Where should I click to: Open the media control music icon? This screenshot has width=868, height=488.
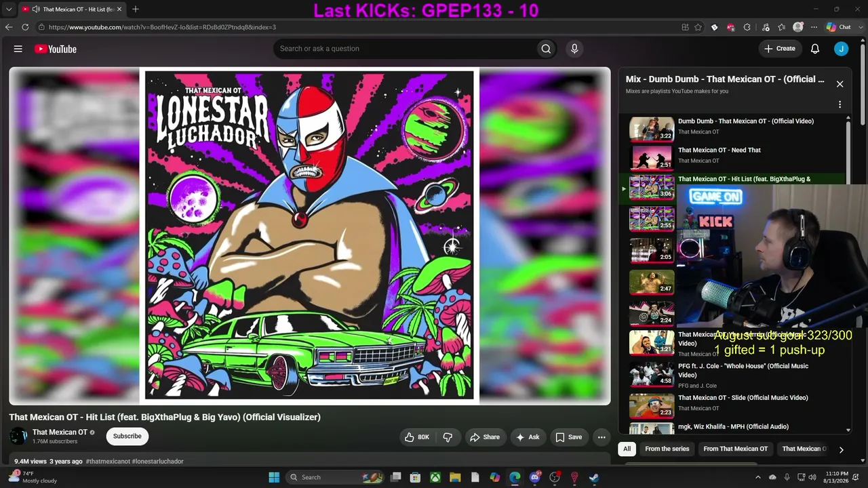tap(766, 27)
